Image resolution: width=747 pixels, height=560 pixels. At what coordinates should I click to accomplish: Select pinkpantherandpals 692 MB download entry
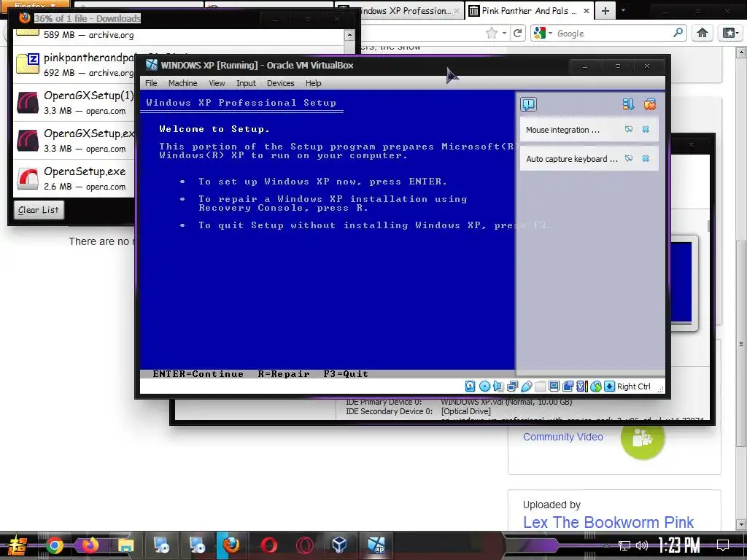tap(74, 65)
